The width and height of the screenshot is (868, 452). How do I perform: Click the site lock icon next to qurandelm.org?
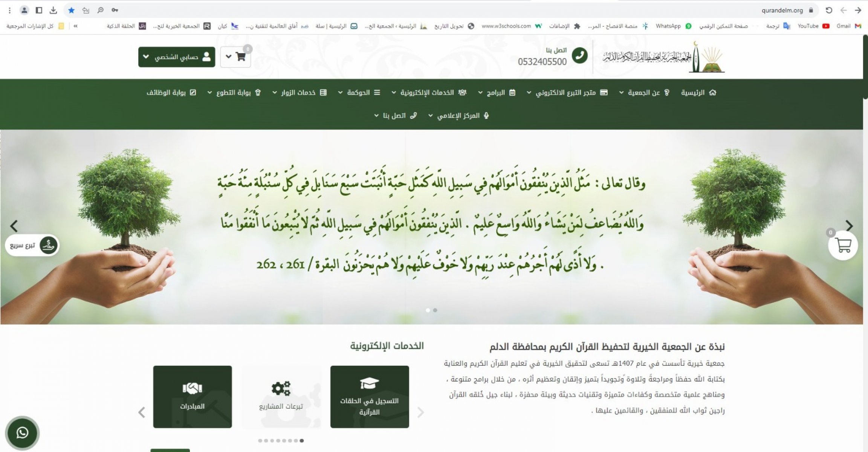coord(811,10)
